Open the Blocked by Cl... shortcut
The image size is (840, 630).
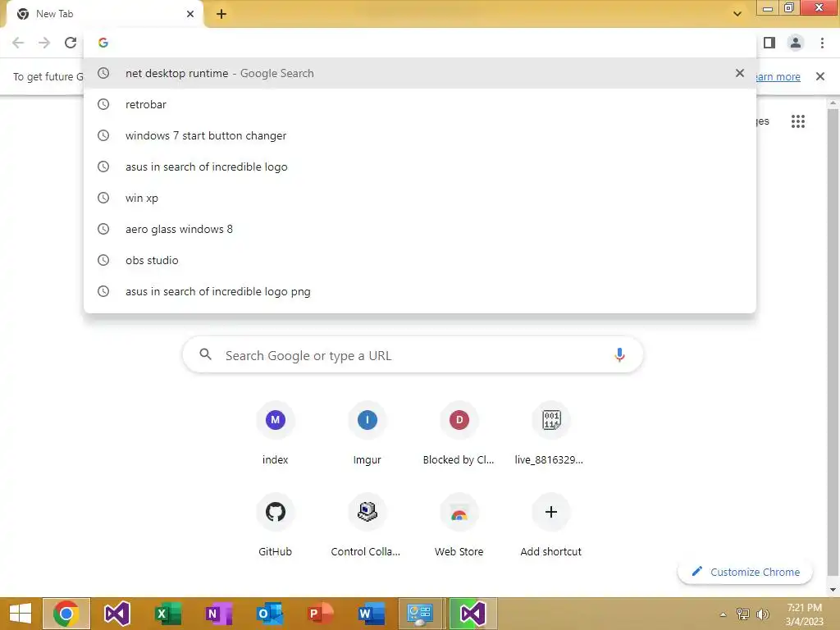pyautogui.click(x=459, y=433)
